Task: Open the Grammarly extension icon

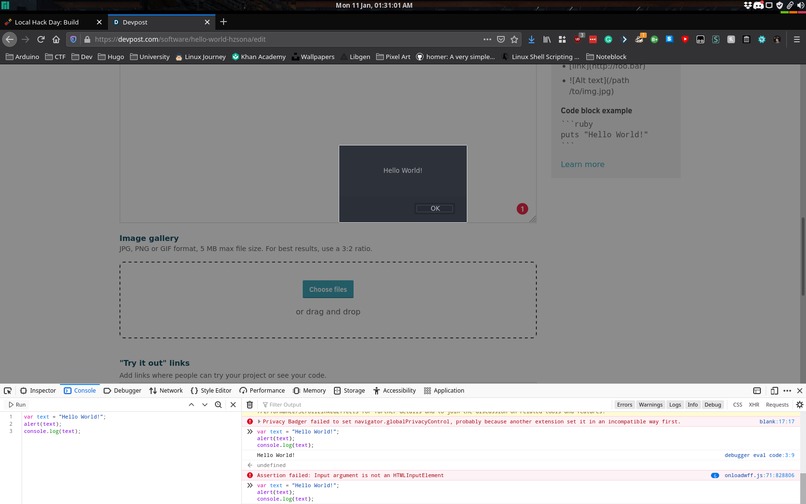Action: pos(608,39)
